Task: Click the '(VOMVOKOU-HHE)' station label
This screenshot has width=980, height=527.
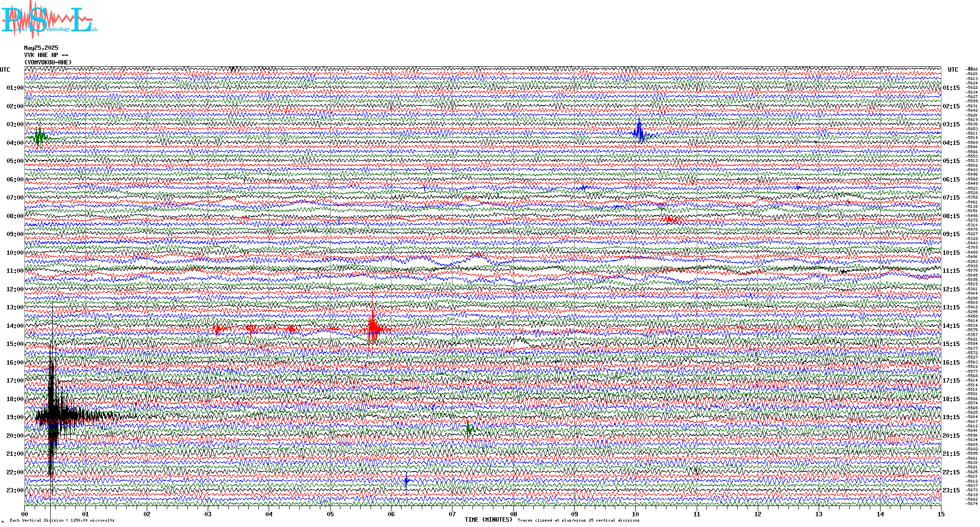Action: pyautogui.click(x=48, y=62)
